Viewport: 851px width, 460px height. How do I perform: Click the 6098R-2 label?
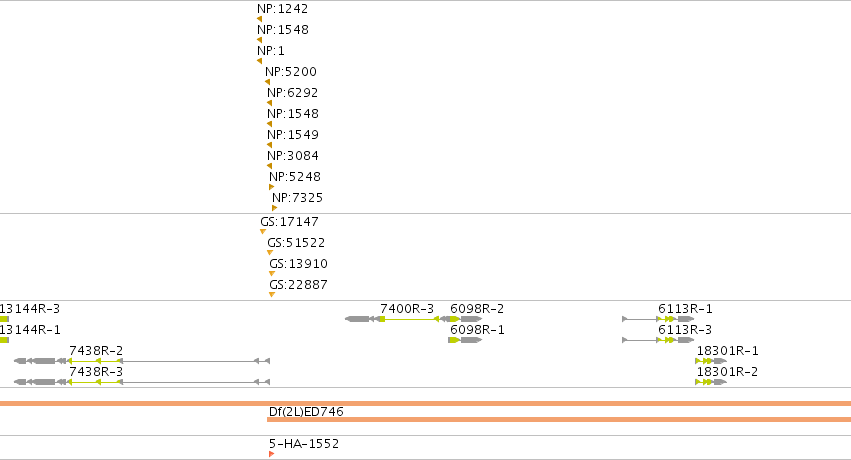(x=477, y=309)
